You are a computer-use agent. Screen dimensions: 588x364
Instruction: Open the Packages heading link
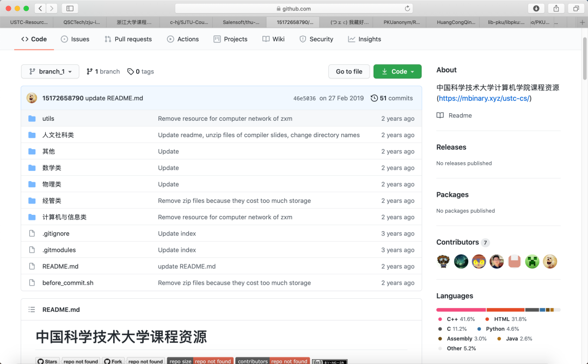pyautogui.click(x=452, y=195)
